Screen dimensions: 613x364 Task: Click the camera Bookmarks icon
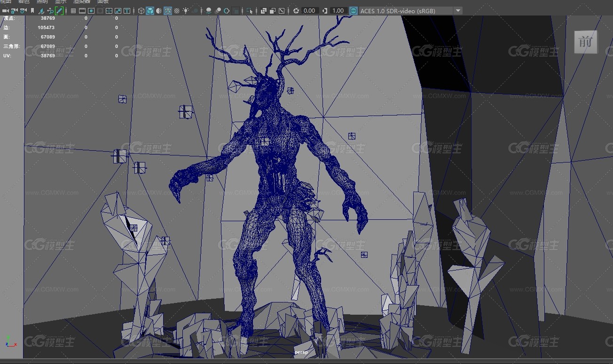point(32,11)
